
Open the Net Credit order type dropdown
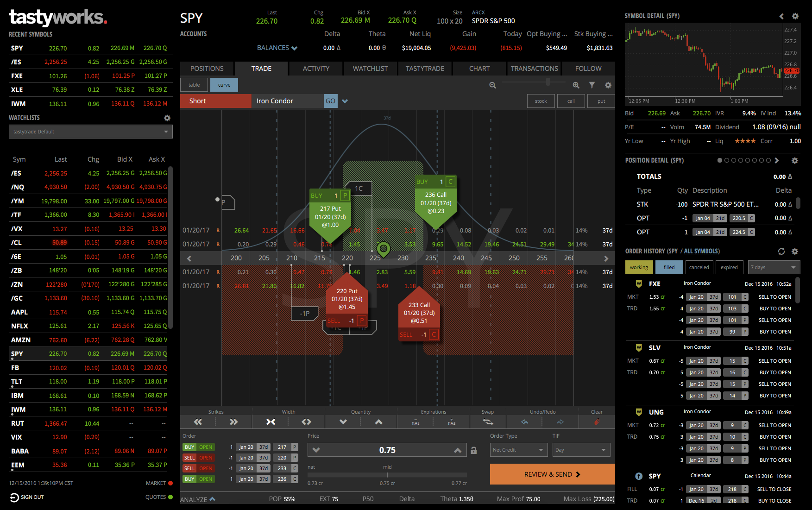[x=518, y=449]
